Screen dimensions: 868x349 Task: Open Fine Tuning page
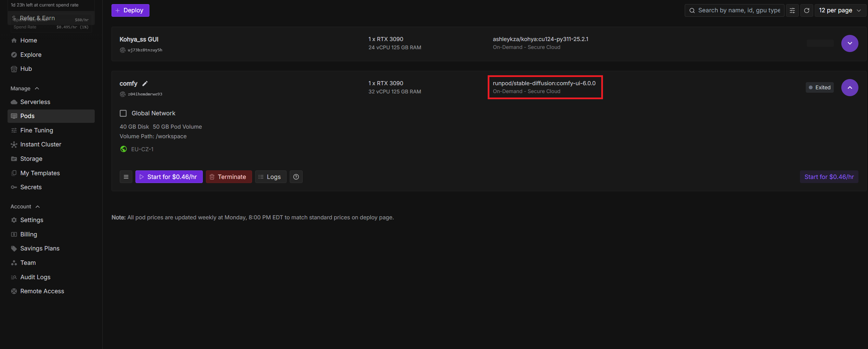pos(51,130)
